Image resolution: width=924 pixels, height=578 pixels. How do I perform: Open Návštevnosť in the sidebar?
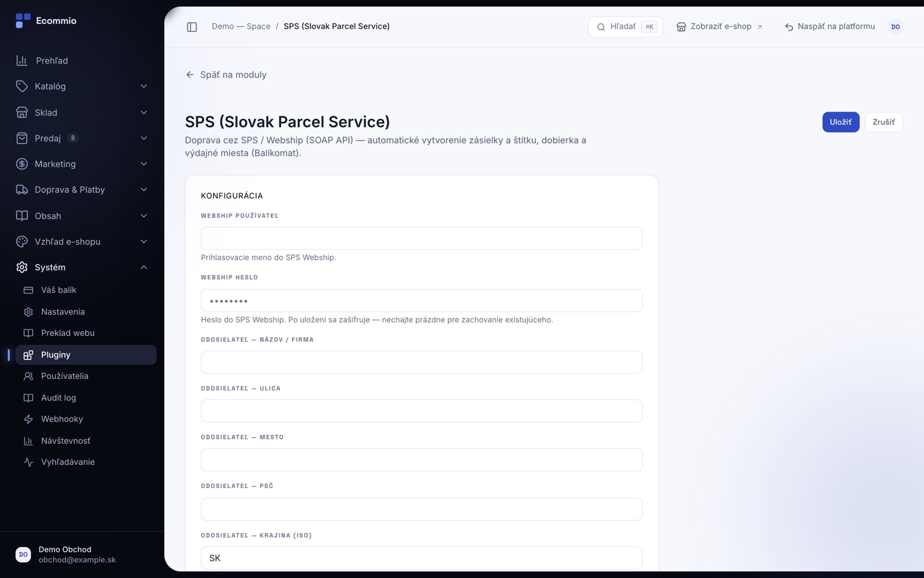click(86, 441)
